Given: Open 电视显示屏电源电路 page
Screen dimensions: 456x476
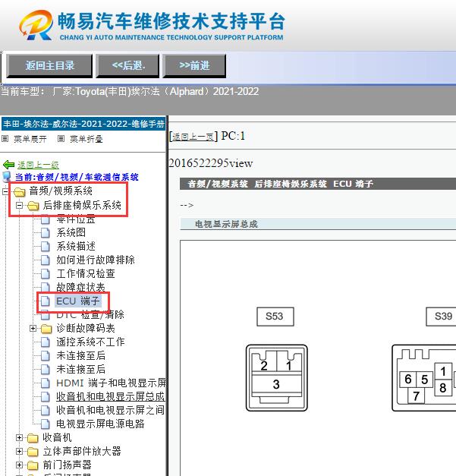Looking at the screenshot, I should 100,424.
